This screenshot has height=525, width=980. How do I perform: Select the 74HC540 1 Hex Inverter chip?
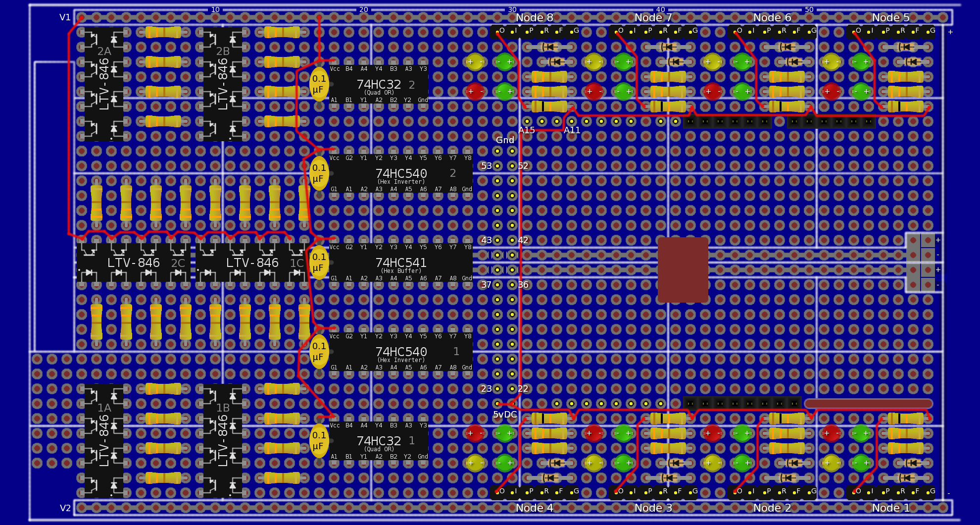(x=401, y=352)
